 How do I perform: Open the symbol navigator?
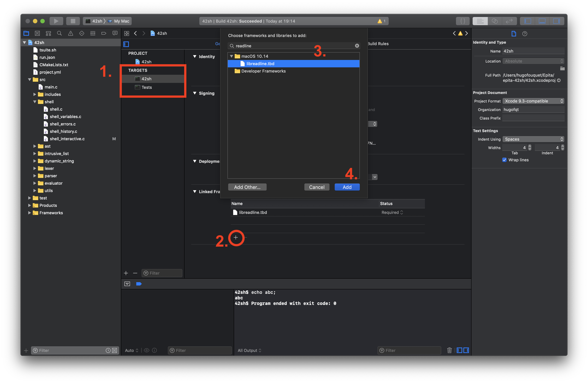(48, 33)
